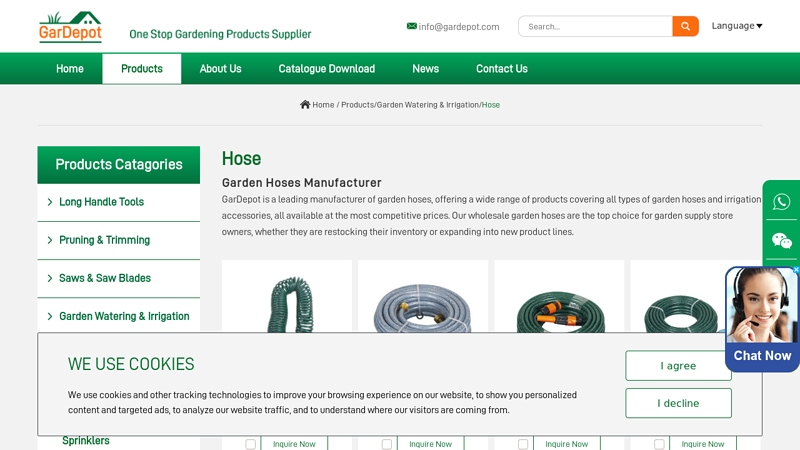Open About Us menu item

[220, 68]
